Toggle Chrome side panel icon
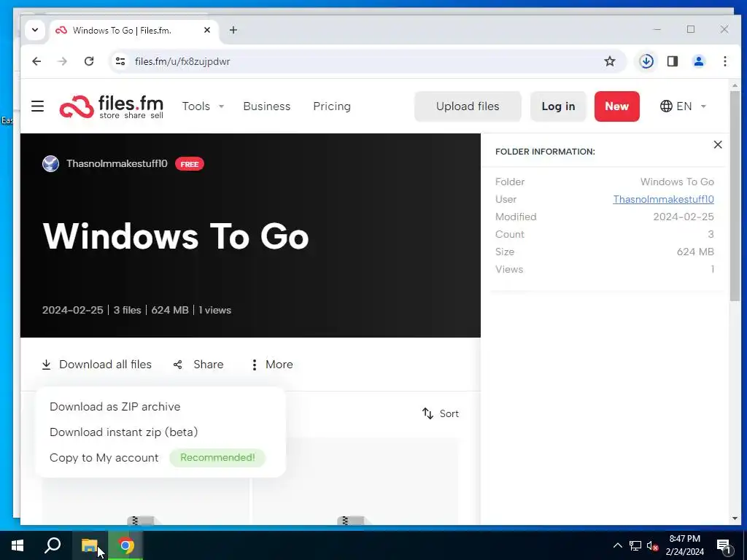This screenshot has width=747, height=560. pyautogui.click(x=673, y=61)
